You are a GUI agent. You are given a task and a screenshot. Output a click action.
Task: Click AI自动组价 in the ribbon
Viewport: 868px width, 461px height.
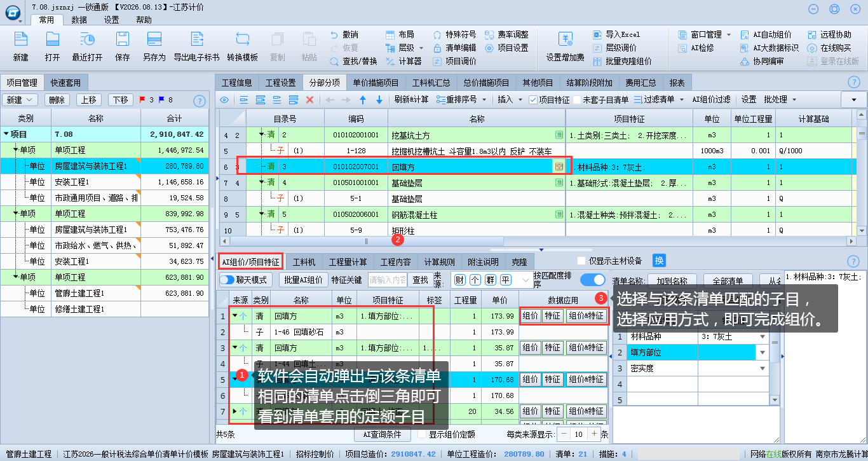[766, 34]
